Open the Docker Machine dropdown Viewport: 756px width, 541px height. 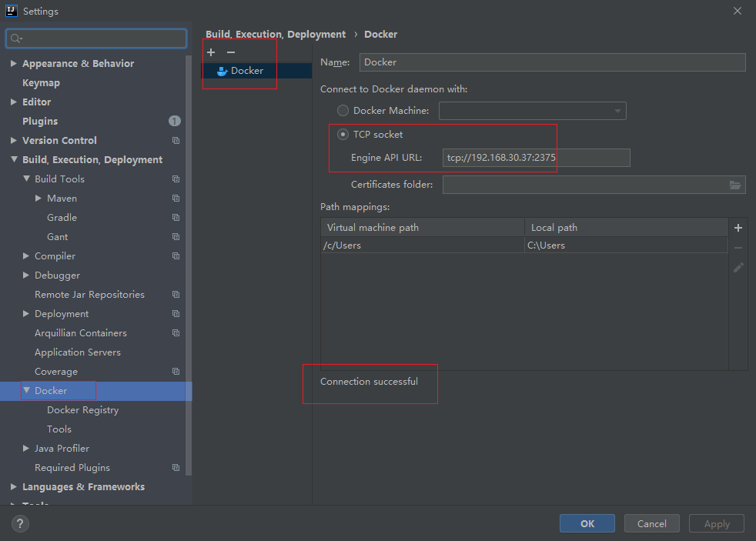(532, 111)
